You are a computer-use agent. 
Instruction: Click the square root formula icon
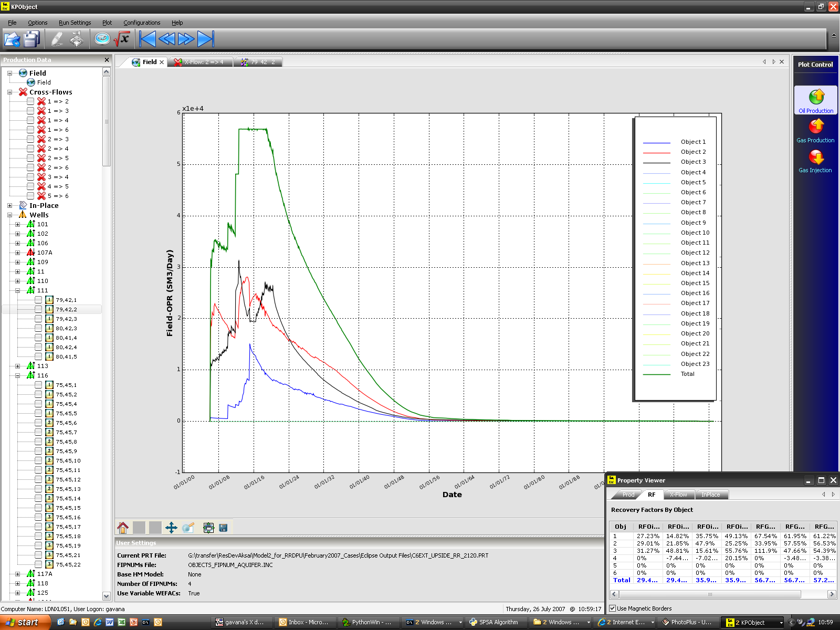click(x=122, y=39)
